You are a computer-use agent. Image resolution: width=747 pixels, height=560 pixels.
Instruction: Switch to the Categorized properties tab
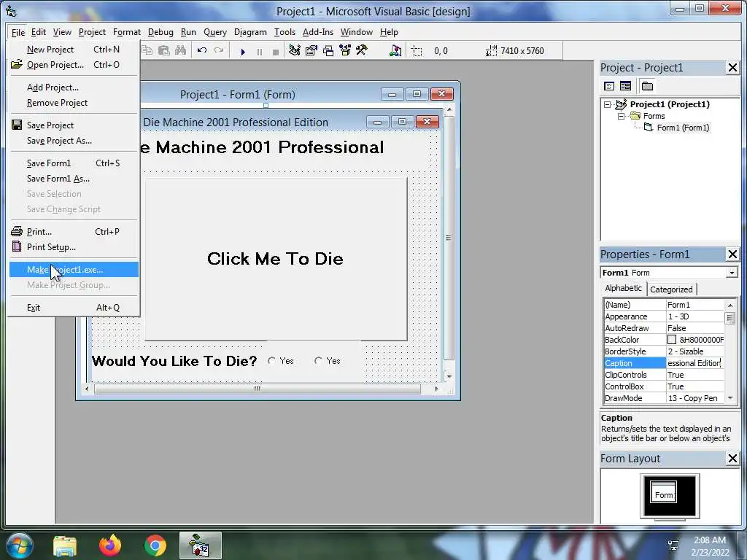coord(671,289)
